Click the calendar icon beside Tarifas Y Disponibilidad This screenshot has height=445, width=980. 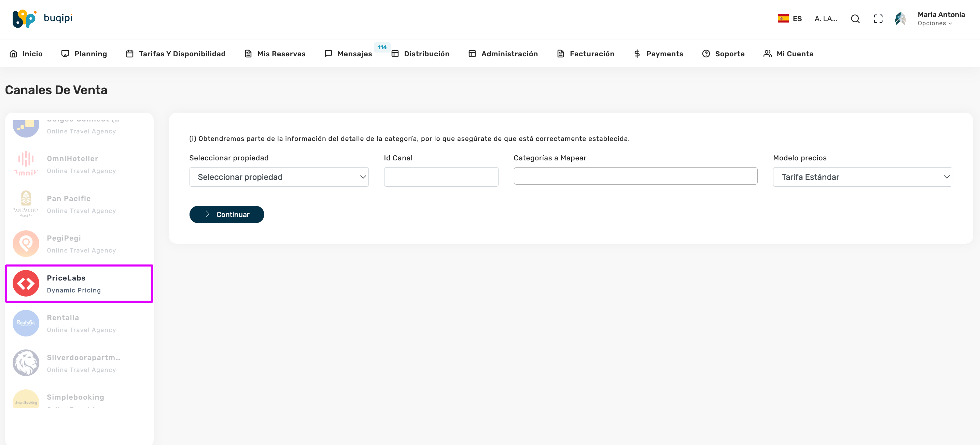click(130, 54)
